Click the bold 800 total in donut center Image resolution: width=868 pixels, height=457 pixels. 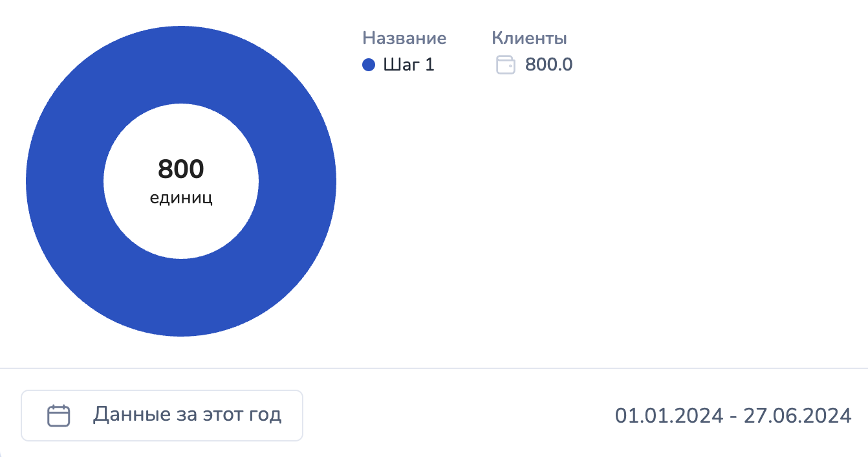181,170
